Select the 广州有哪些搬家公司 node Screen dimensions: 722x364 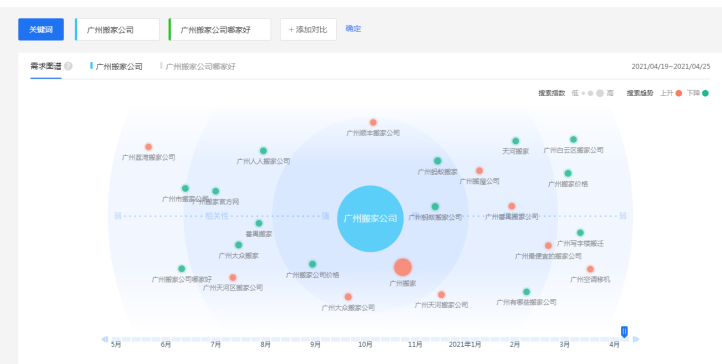(x=526, y=292)
